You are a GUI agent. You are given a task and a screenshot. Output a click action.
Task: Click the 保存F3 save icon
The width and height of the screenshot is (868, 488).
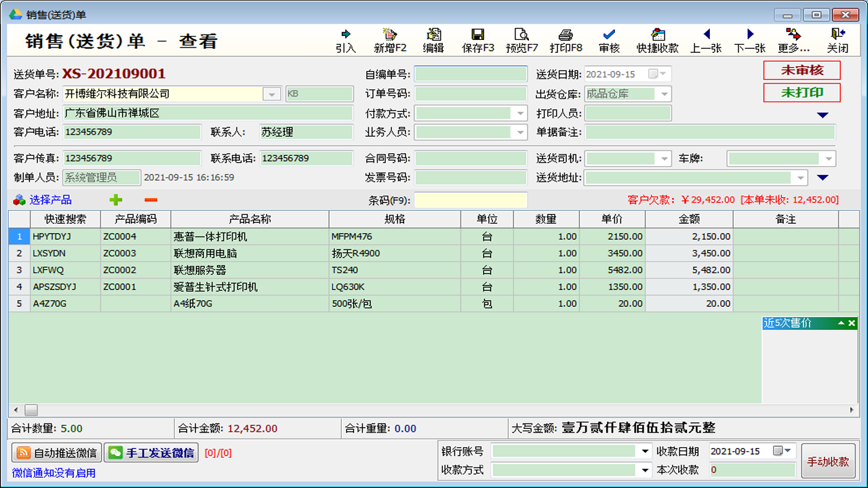[x=477, y=39]
